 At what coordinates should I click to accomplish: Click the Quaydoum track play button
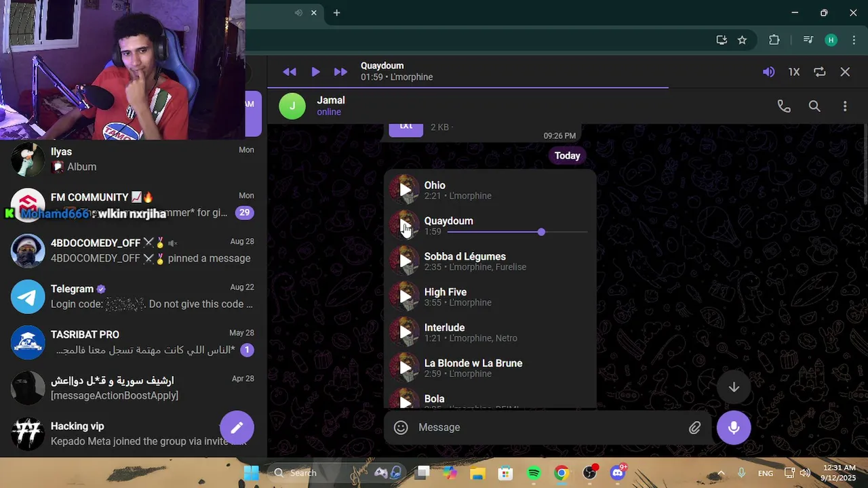pos(404,225)
